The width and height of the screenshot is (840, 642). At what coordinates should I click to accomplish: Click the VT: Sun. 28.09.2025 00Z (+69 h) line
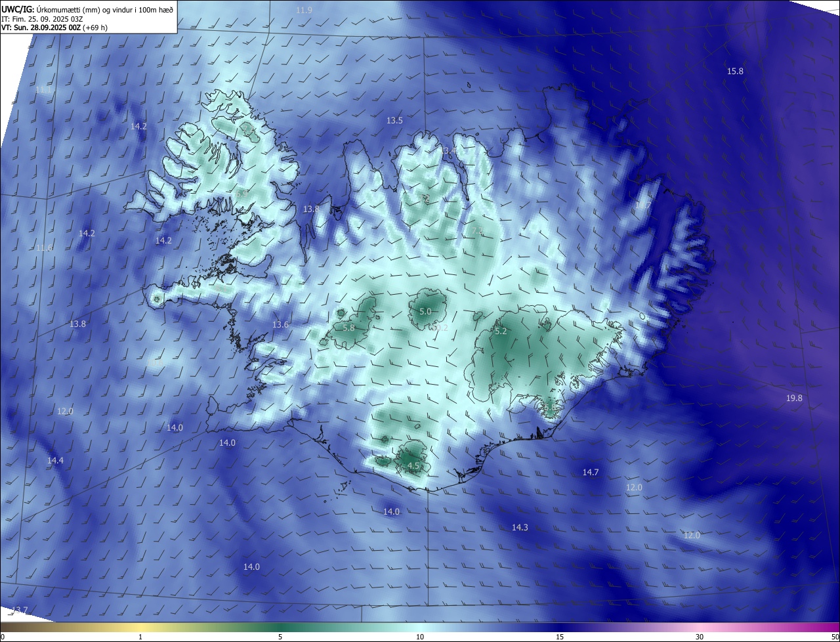click(54, 28)
